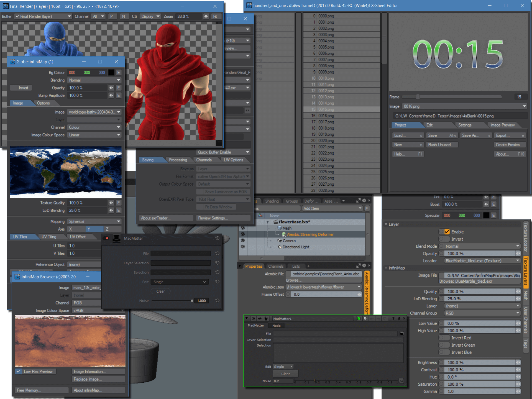
Task: Click the Flush Unused button
Action: 442,145
